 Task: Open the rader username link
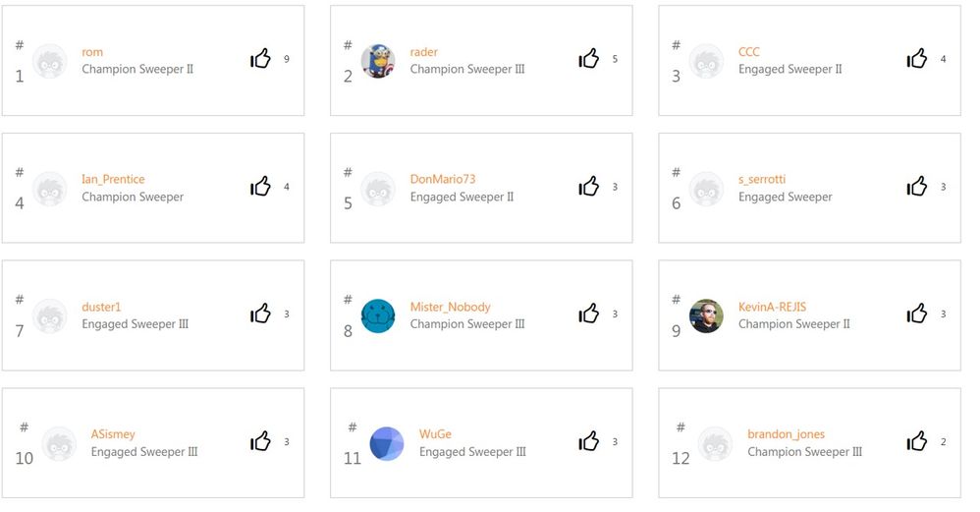point(424,52)
